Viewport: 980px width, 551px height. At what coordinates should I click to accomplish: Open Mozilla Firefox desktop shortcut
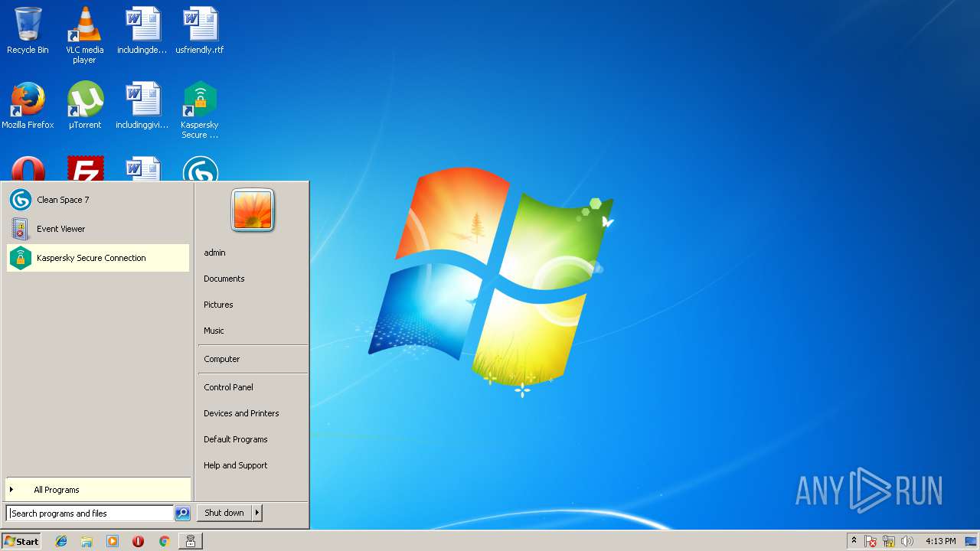[28, 106]
